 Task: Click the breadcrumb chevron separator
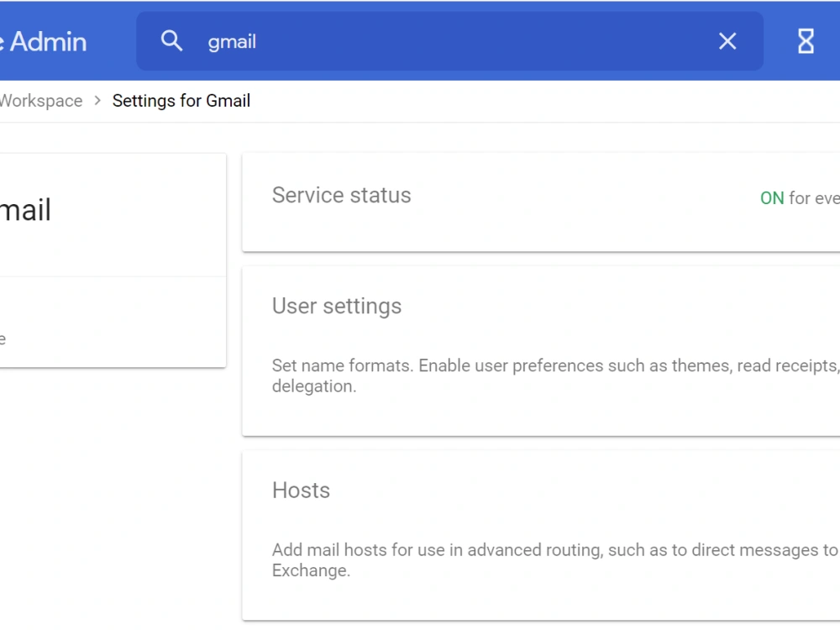(x=97, y=101)
